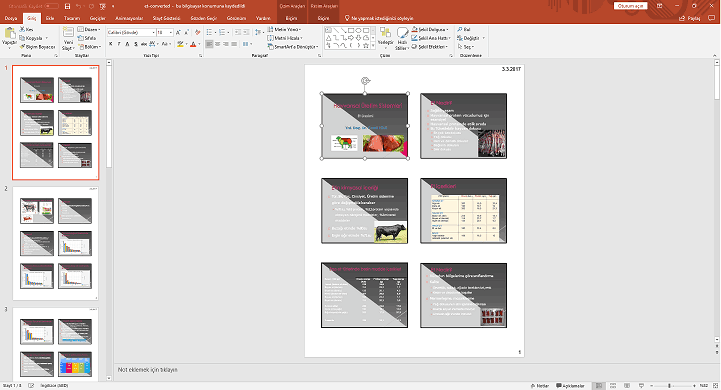Viewport: 721px width, 390px height.
Task: Open Metin Yönü (Text Direction) dropdown
Action: 284,29
